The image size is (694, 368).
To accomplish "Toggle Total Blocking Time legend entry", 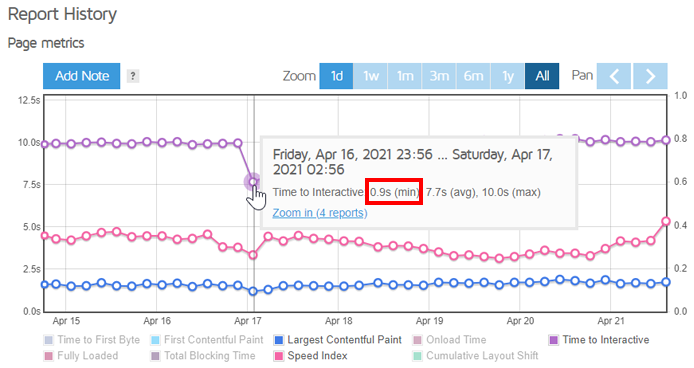I will coord(203,356).
